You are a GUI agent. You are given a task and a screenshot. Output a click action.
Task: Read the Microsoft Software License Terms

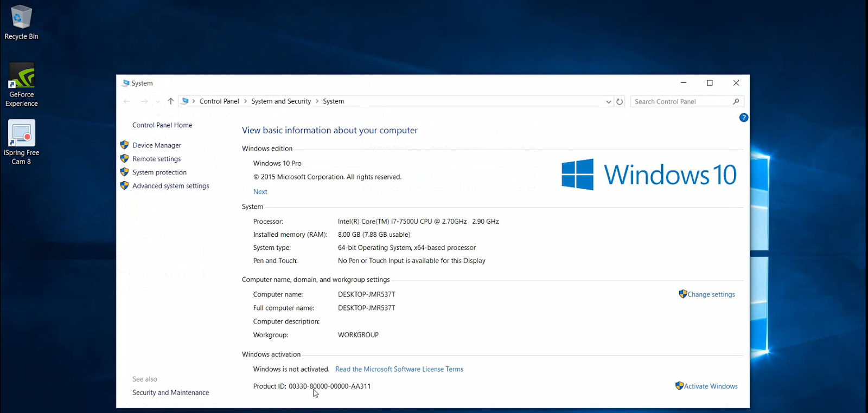[399, 369]
